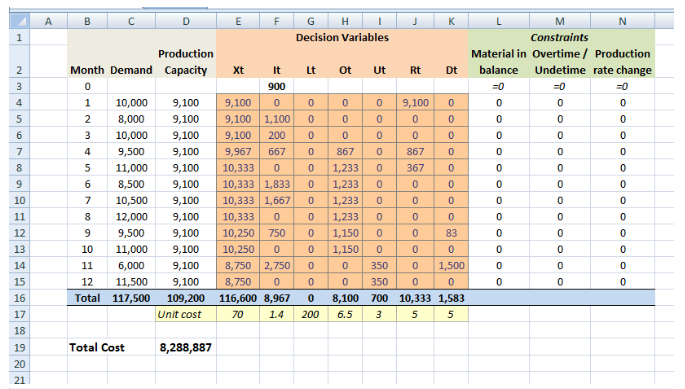Select unit cost value 1.4
The width and height of the screenshot is (685, 389).
[x=277, y=314]
